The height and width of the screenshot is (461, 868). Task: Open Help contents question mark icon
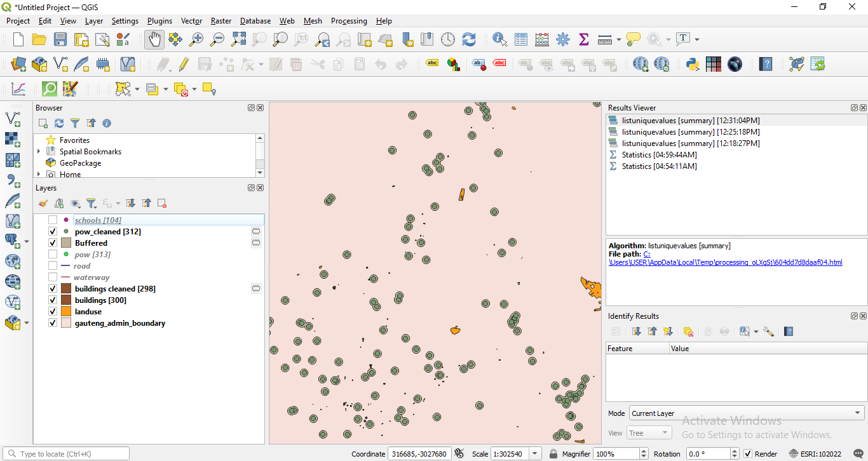(766, 64)
